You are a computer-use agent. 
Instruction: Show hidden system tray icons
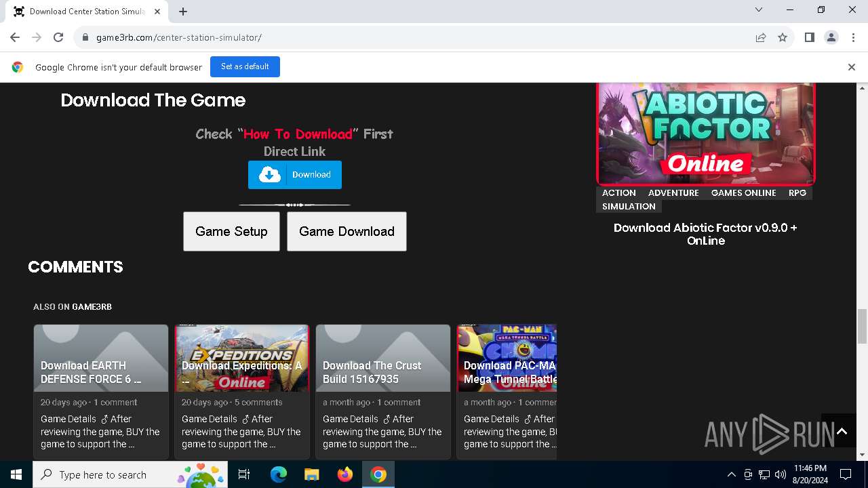[x=731, y=474]
